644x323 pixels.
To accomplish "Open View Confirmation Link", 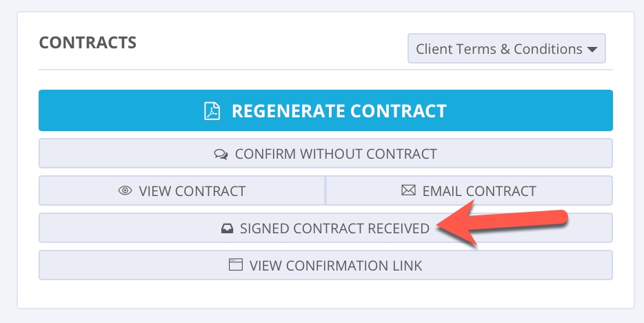I will [x=325, y=265].
